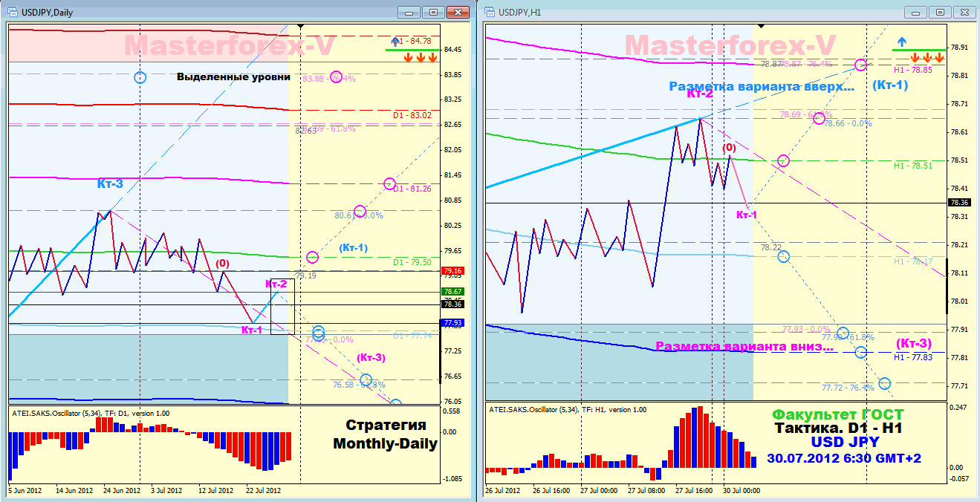Click the H1 oscillator indicator name label
980x502 pixels.
568,409
